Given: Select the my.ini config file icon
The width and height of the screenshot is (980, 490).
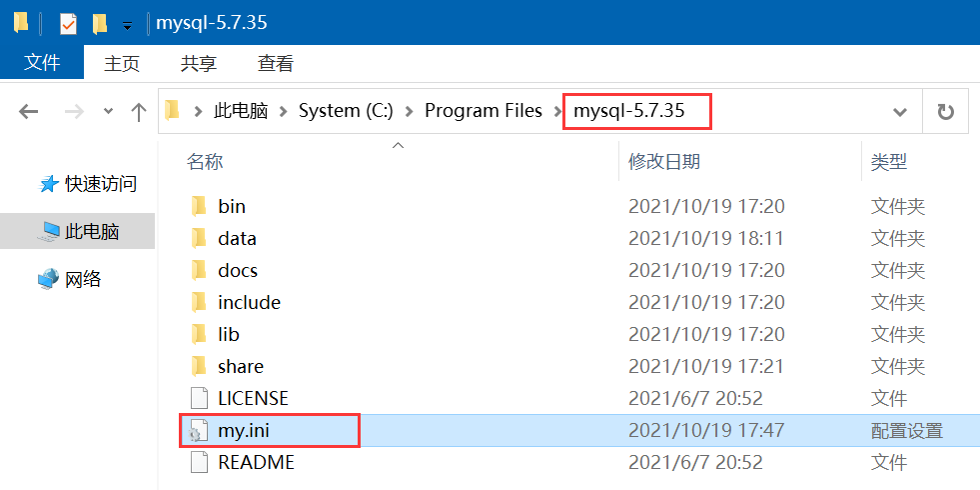Looking at the screenshot, I should (x=197, y=431).
